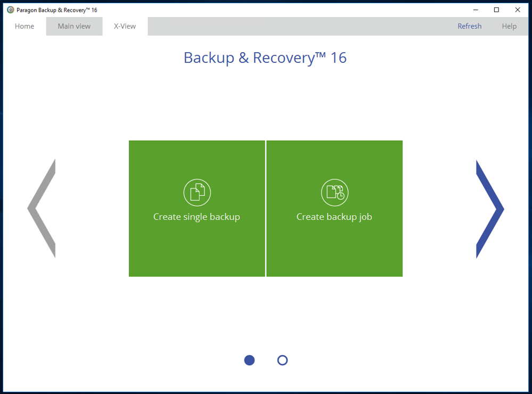Open the Help menu
Image resolution: width=532 pixels, height=394 pixels.
click(509, 26)
